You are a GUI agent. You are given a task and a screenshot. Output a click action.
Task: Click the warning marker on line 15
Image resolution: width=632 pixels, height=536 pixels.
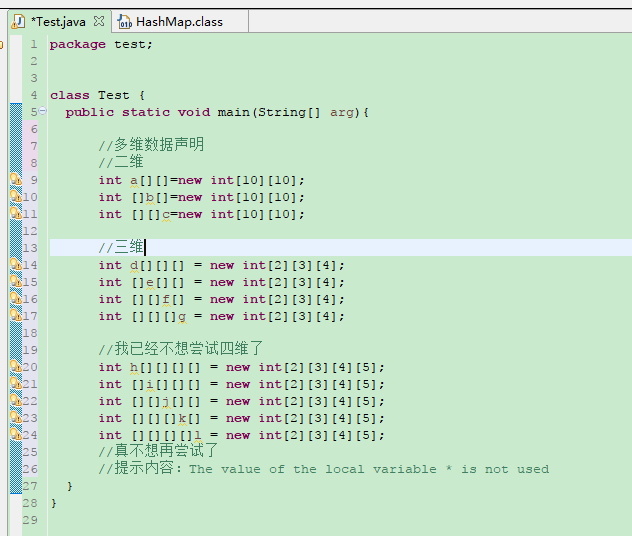point(16,281)
